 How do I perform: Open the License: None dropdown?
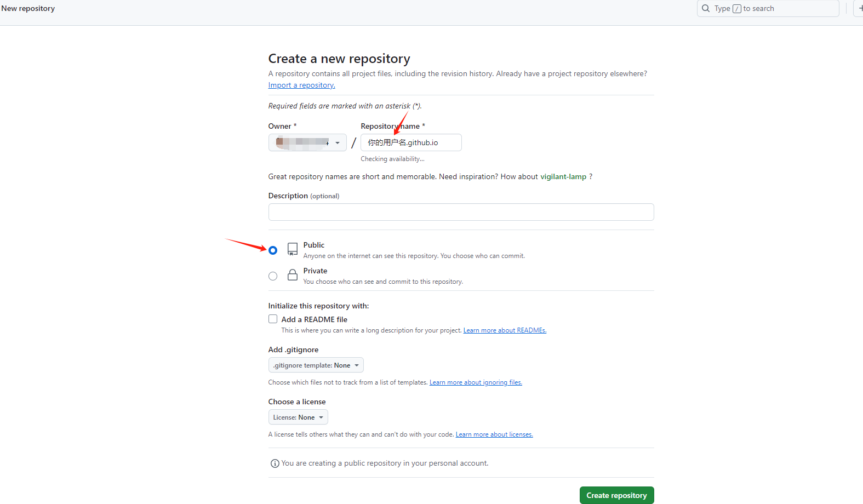tap(298, 417)
